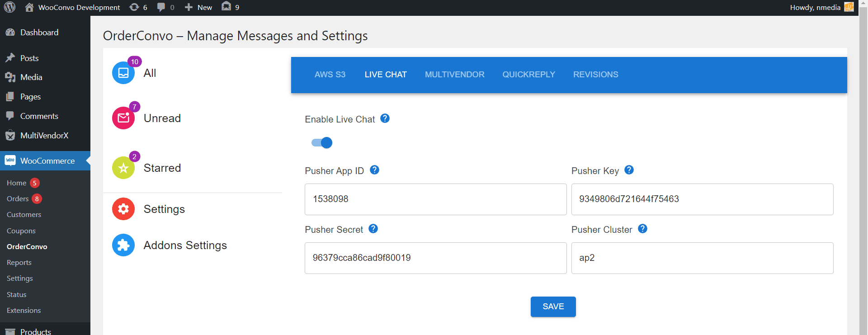Screen dimensions: 868x335
Task: Open WooConvo Development site home icon
Action: (29, 7)
